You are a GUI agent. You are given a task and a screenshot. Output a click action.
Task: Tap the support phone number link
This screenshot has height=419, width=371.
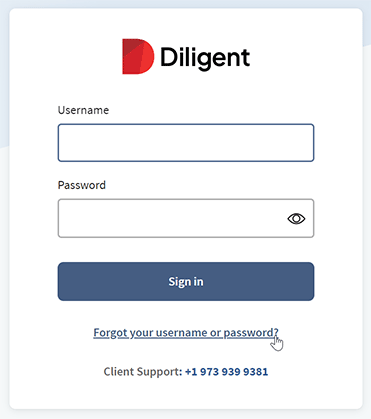(226, 371)
